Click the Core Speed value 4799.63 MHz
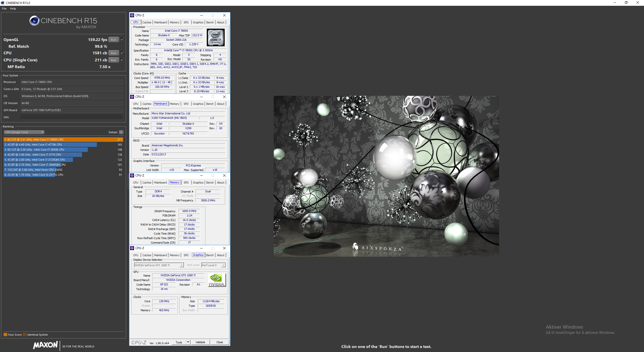The width and height of the screenshot is (644, 352). (162, 78)
